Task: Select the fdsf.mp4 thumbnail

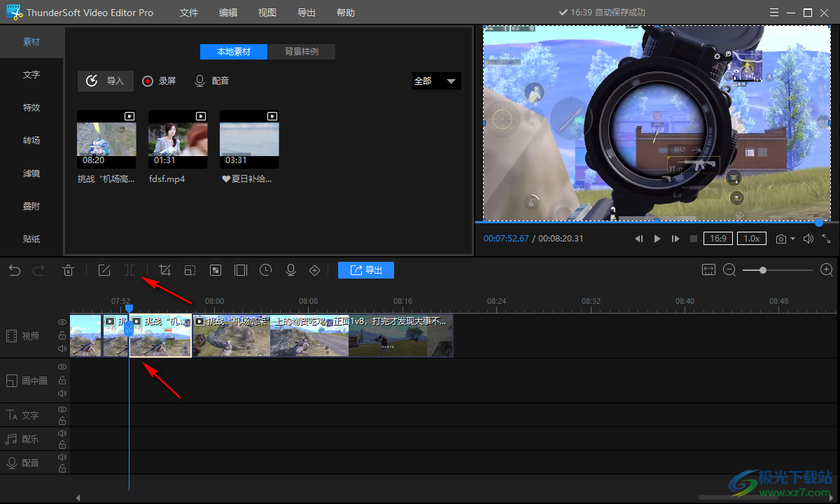Action: [178, 139]
